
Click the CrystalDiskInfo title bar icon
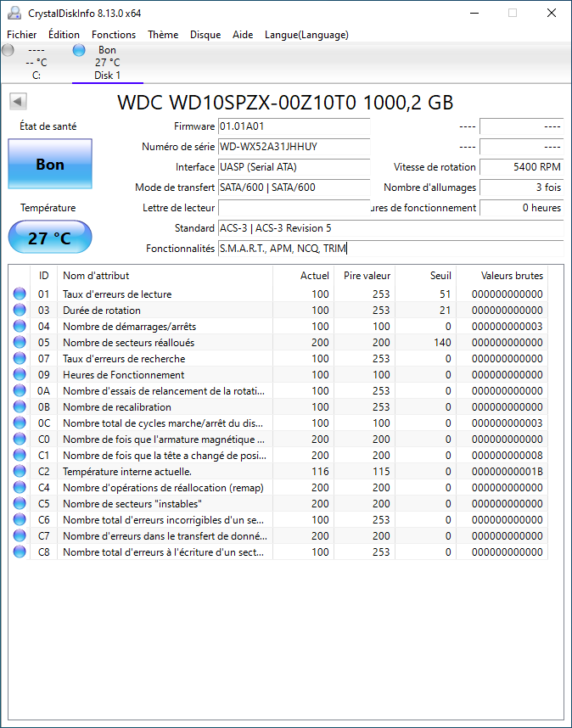click(x=14, y=13)
